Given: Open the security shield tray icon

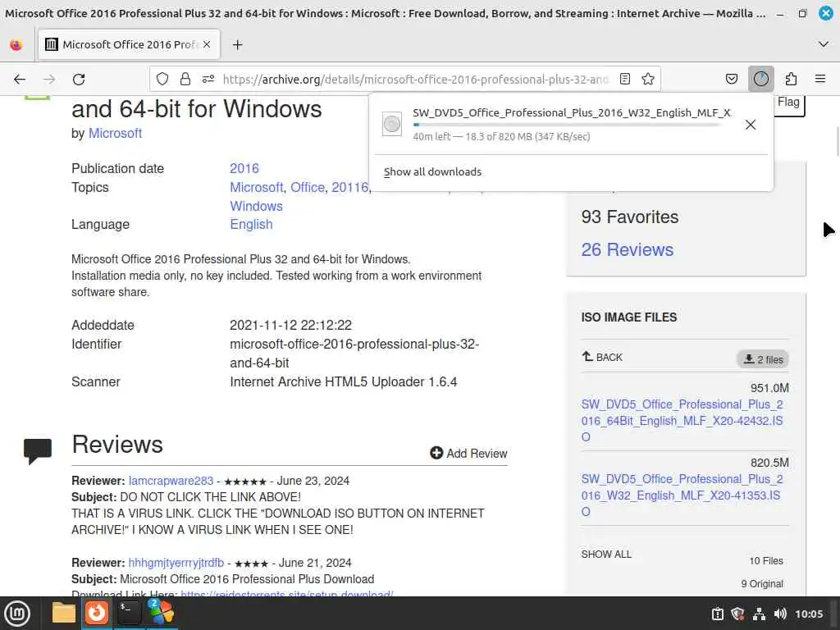Looking at the screenshot, I should coord(737,614).
